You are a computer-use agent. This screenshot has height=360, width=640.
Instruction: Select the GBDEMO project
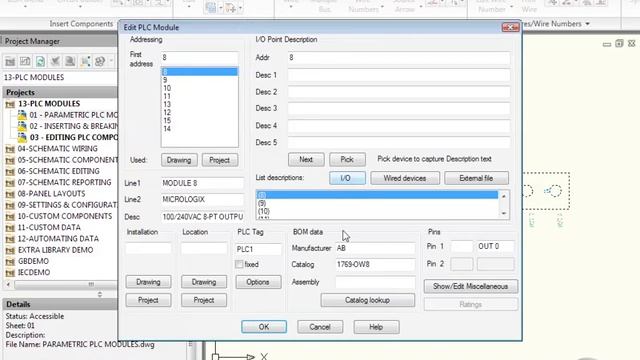(x=33, y=261)
